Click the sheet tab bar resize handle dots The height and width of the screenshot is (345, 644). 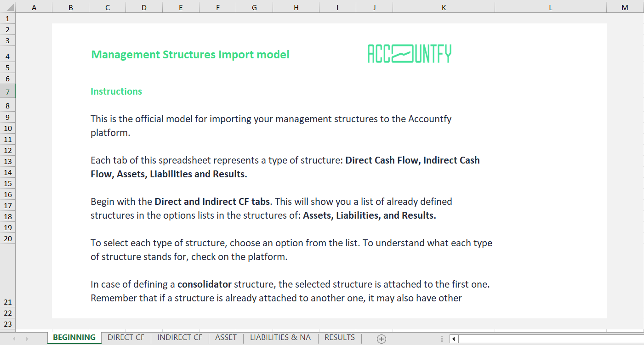(x=442, y=339)
